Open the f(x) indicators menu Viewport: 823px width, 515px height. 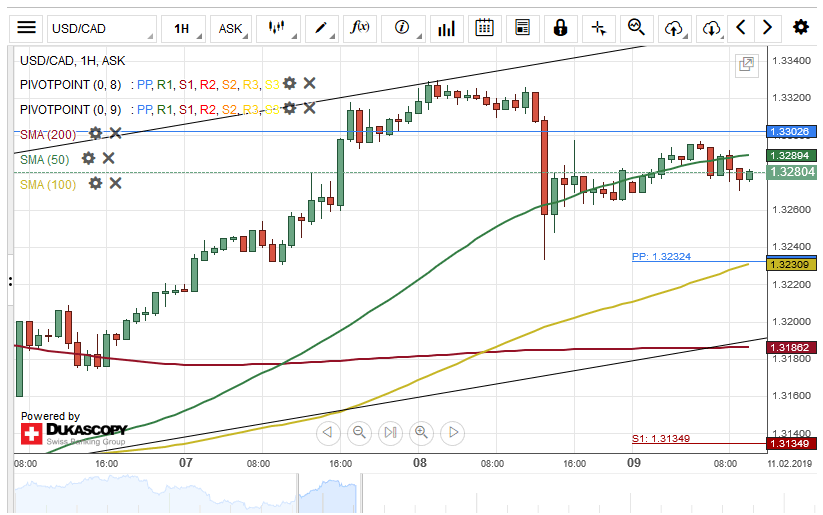point(360,28)
